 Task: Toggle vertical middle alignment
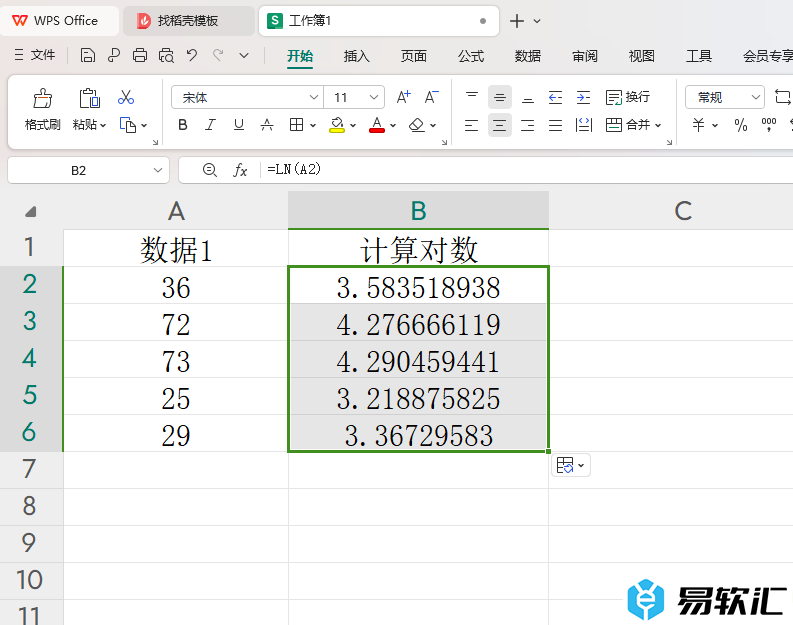[500, 97]
